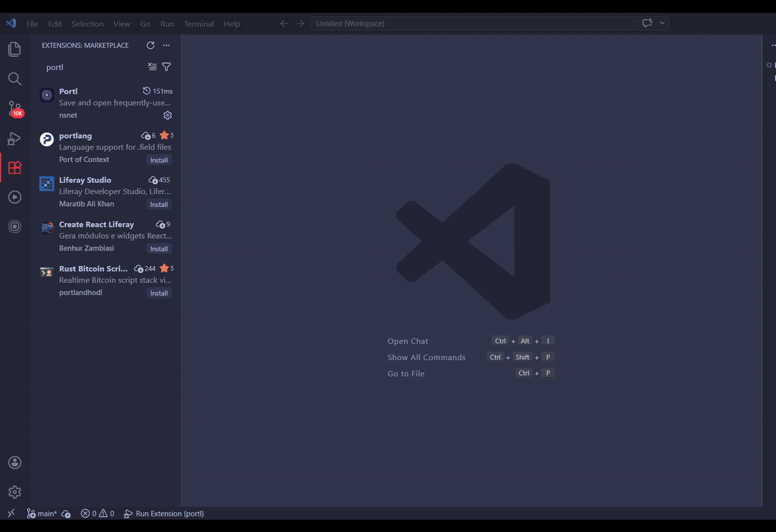Click the VS Code logo in title bar

[11, 24]
